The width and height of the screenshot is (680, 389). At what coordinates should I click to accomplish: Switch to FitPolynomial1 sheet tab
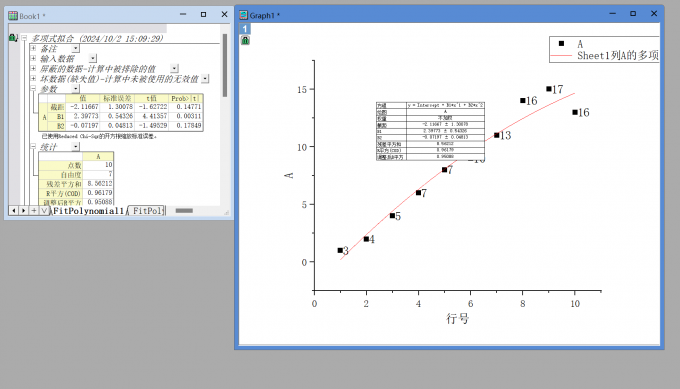pyautogui.click(x=88, y=211)
